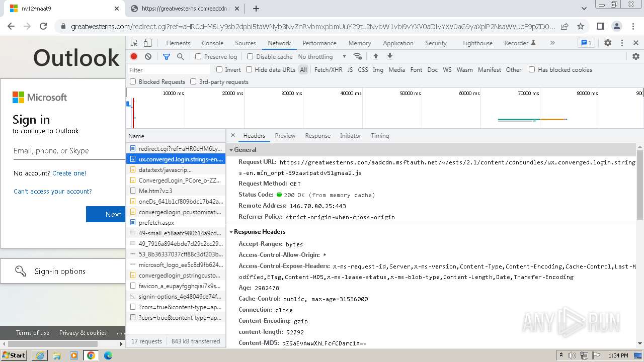The image size is (644, 362).
Task: Switch to the Elements tab
Action: [178, 43]
